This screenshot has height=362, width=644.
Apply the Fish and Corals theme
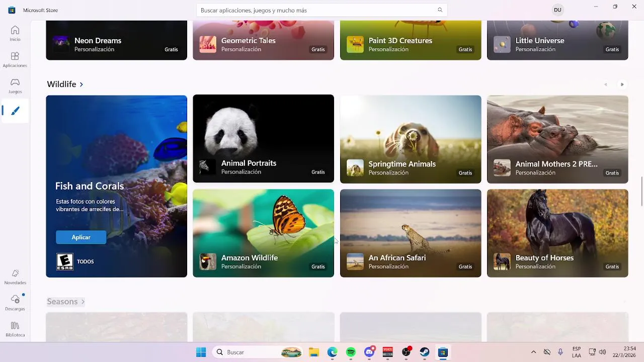click(x=81, y=237)
